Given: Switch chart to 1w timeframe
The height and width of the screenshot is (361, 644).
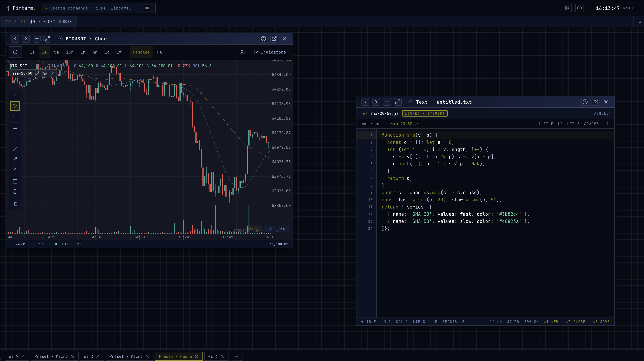Looking at the screenshot, I should pos(119,52).
